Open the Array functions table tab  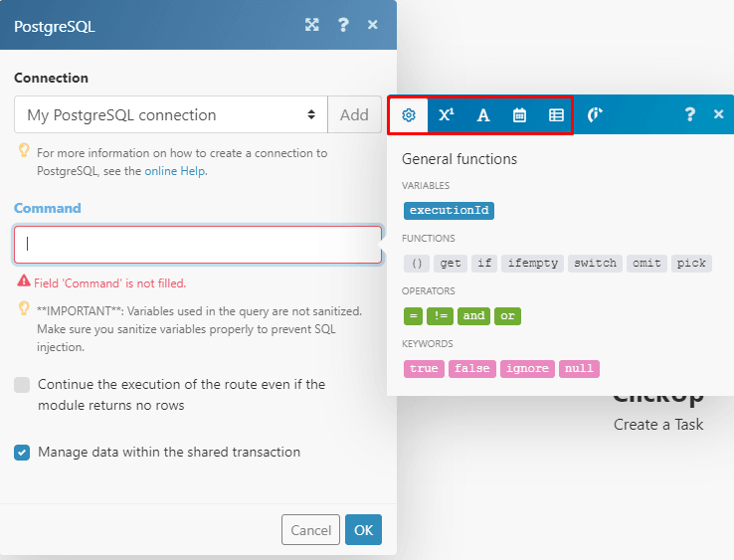pyautogui.click(x=556, y=115)
